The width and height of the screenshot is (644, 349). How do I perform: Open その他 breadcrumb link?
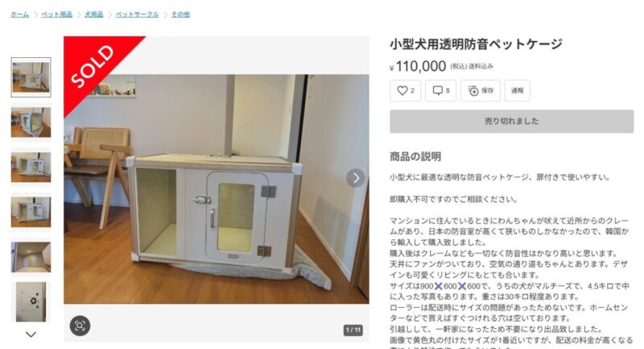click(180, 15)
